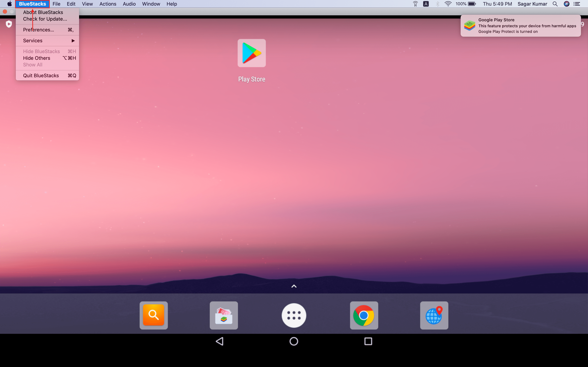The image size is (588, 367).
Task: Toggle Hide Others option
Action: point(36,58)
